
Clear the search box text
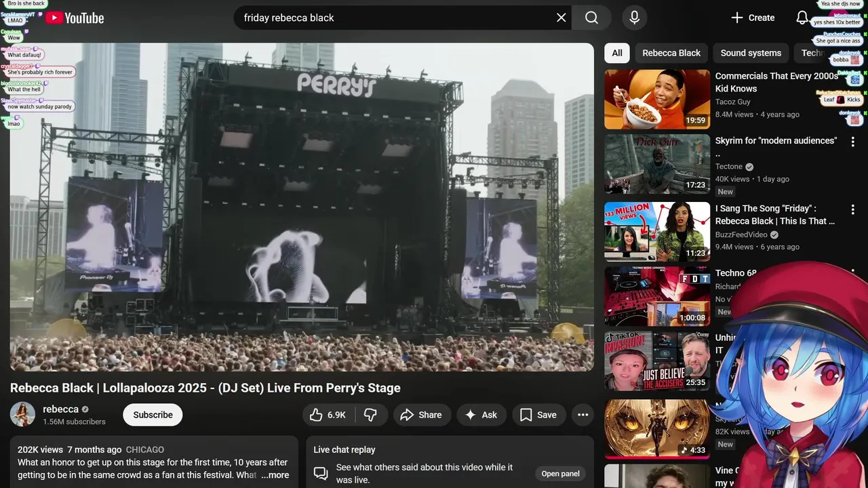click(561, 18)
